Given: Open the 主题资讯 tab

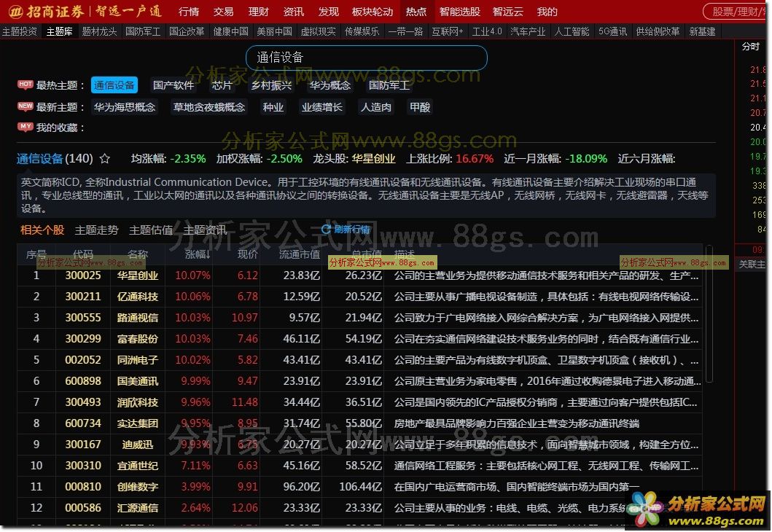Looking at the screenshot, I should coord(205,230).
